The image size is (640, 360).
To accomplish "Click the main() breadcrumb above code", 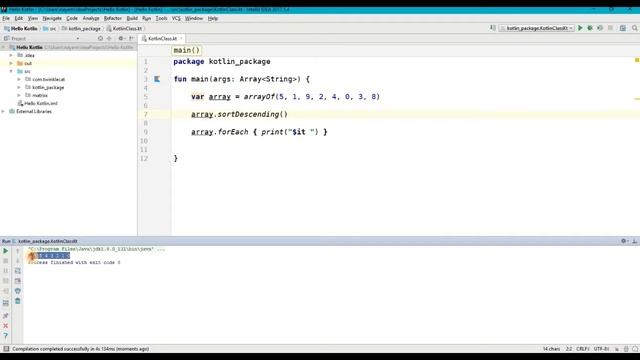I will (x=187, y=50).
